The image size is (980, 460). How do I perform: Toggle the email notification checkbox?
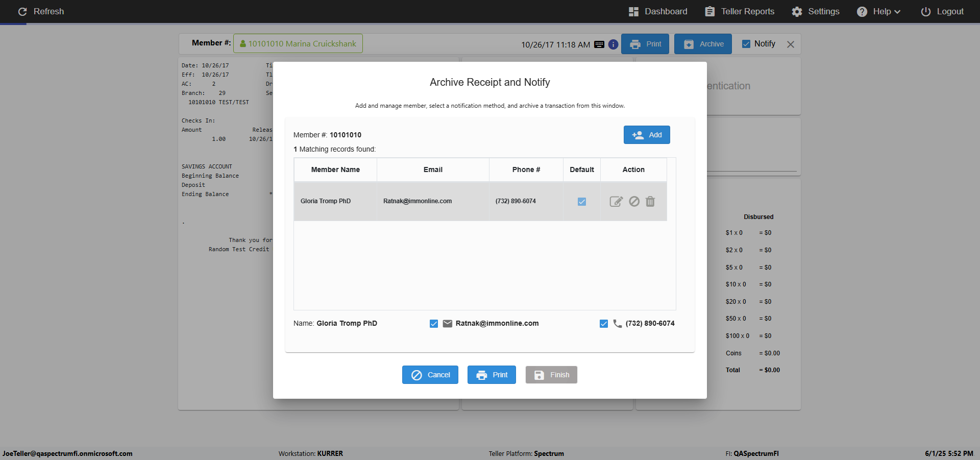tap(434, 324)
